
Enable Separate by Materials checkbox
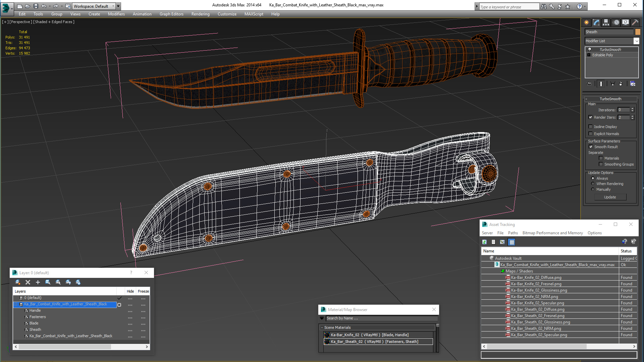(601, 158)
